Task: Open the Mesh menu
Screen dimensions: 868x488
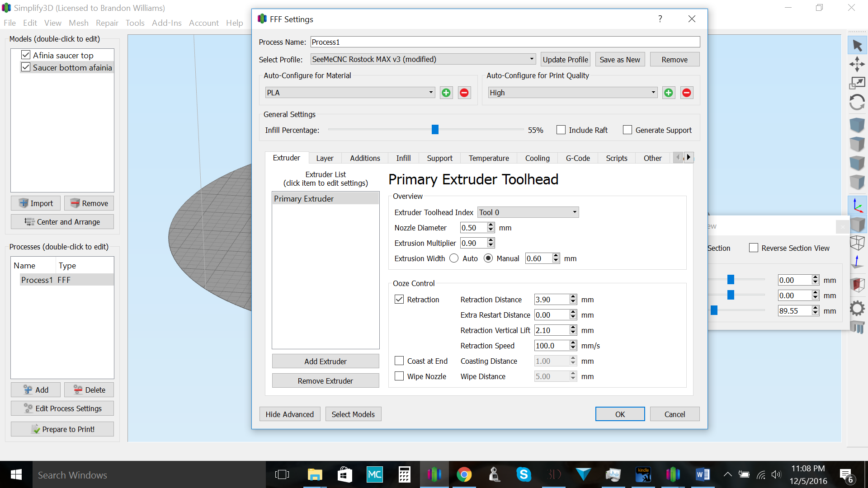Action: [78, 23]
